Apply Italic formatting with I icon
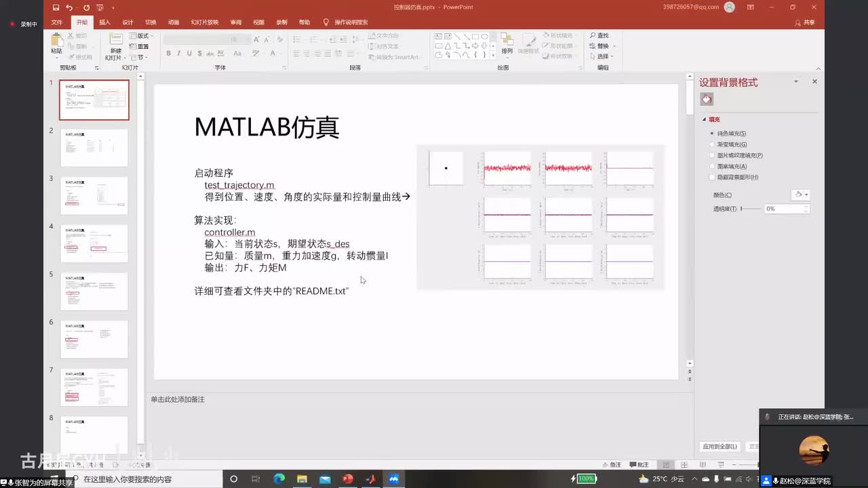This screenshot has height=488, width=868. pyautogui.click(x=178, y=54)
